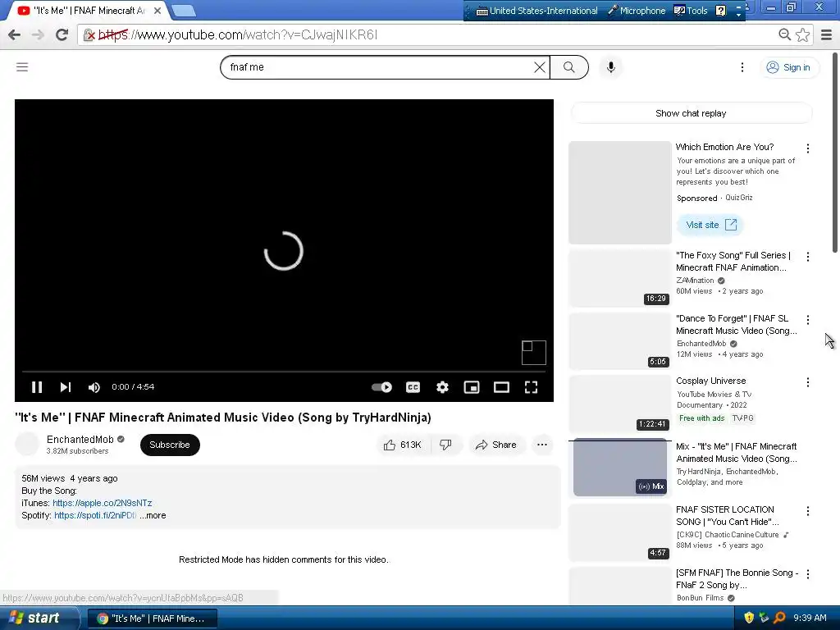Pause the video
Viewport: 840px width, 630px height.
tap(37, 387)
